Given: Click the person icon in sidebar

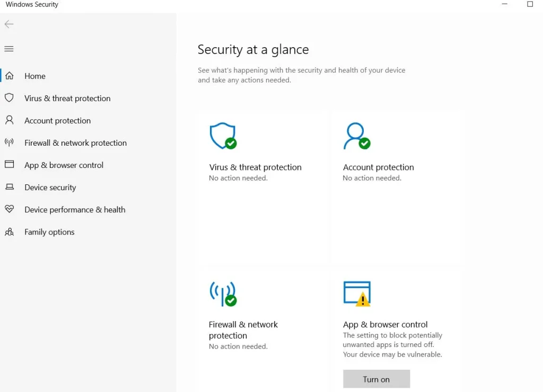Looking at the screenshot, I should (10, 120).
